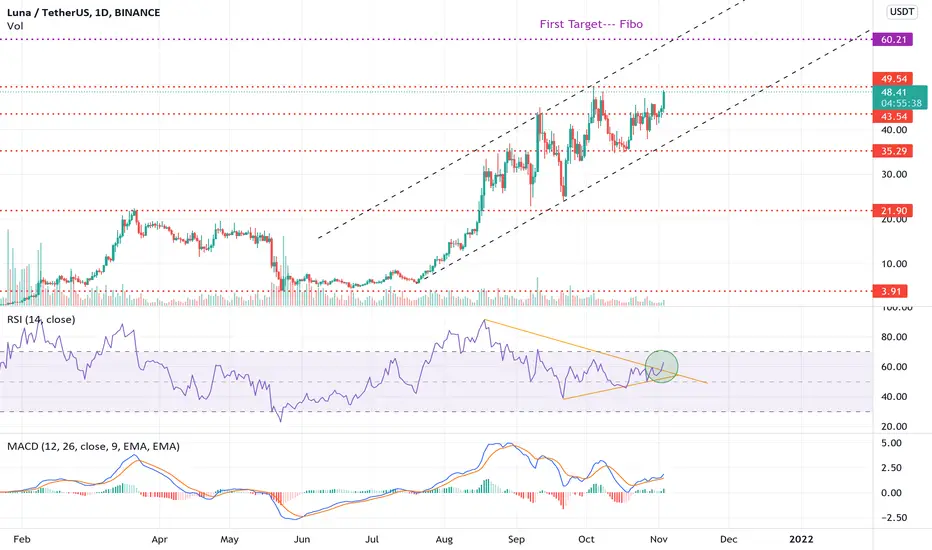Click the green circle on RSI pane
Viewport: 932px width, 550px height.
click(x=661, y=366)
